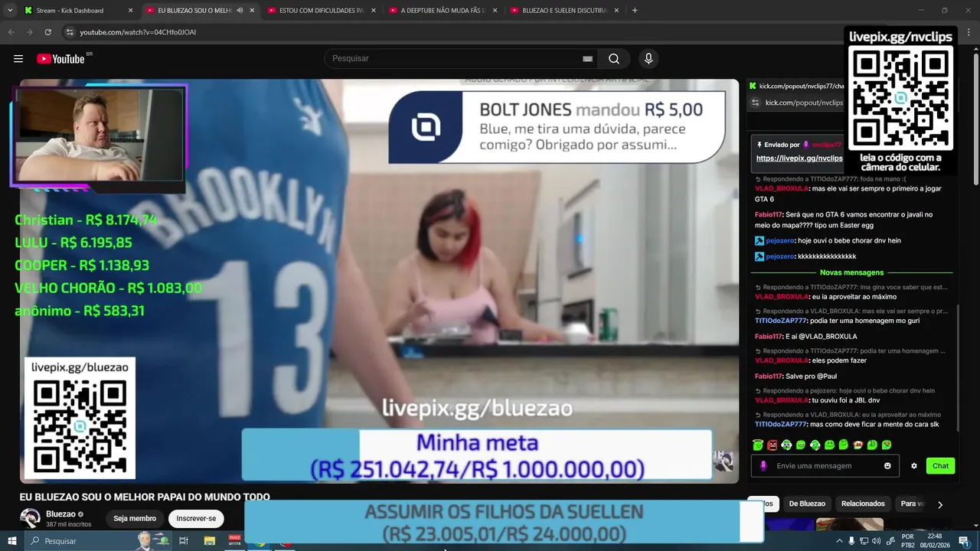Go back with browser back arrow
Screen dimensions: 980x551
(11, 32)
